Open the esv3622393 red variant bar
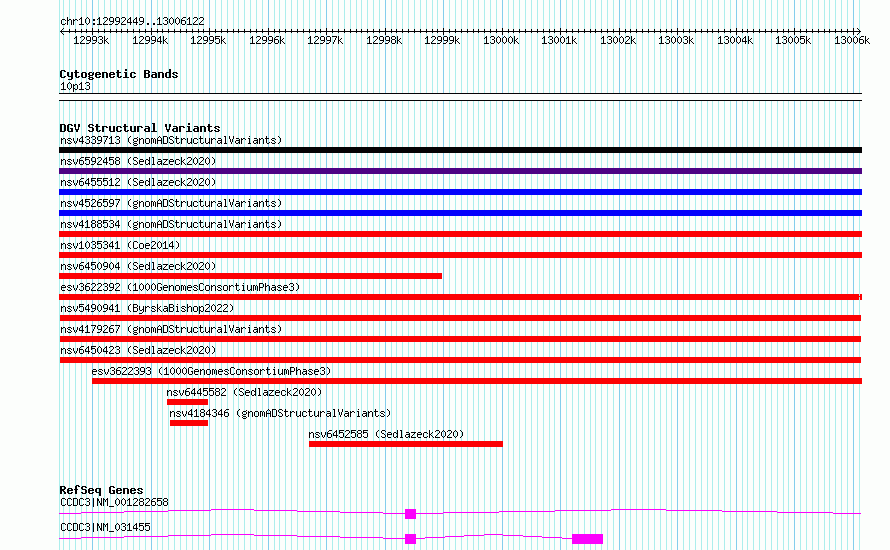This screenshot has width=890, height=550. pyautogui.click(x=477, y=381)
